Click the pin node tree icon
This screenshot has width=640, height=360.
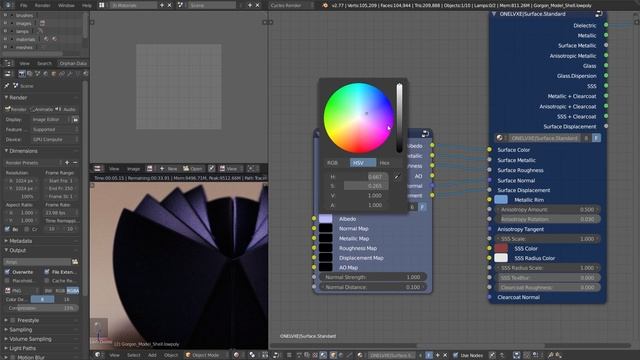[x=493, y=355]
